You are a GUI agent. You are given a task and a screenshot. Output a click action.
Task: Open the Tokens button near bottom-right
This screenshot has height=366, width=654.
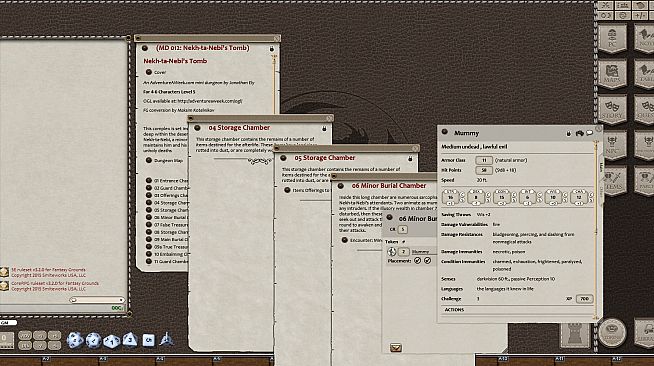click(x=612, y=333)
